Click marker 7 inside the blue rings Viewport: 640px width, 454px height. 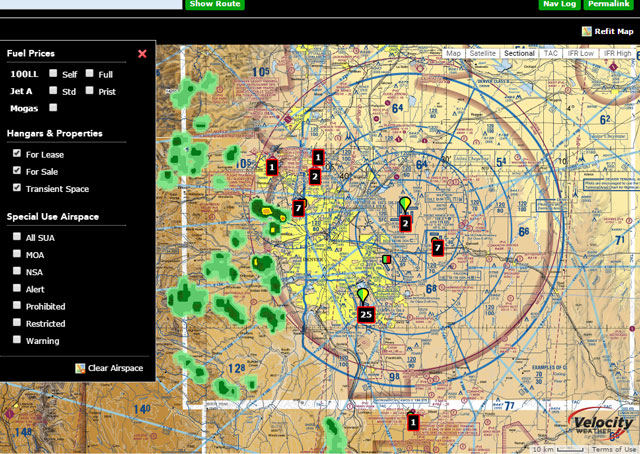click(x=438, y=248)
